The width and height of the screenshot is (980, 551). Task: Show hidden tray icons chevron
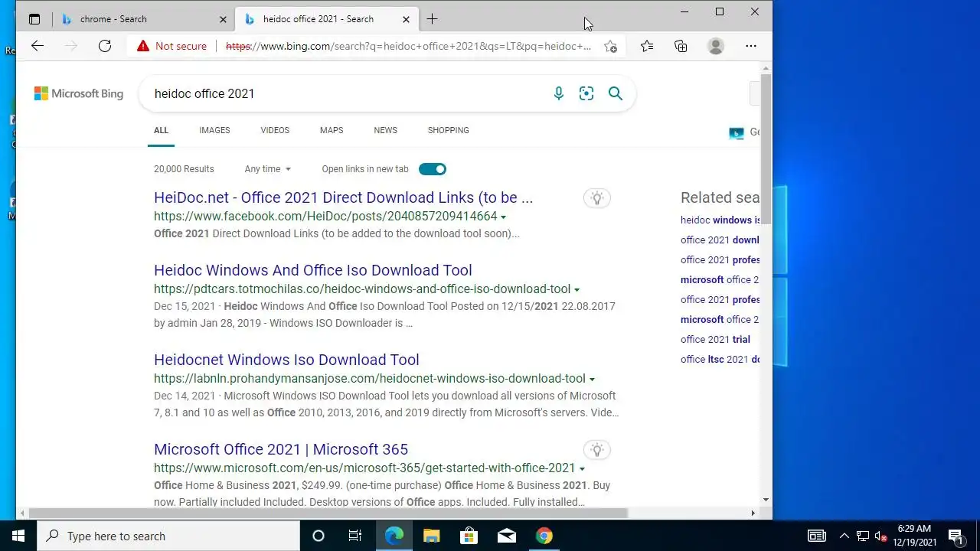pyautogui.click(x=844, y=536)
